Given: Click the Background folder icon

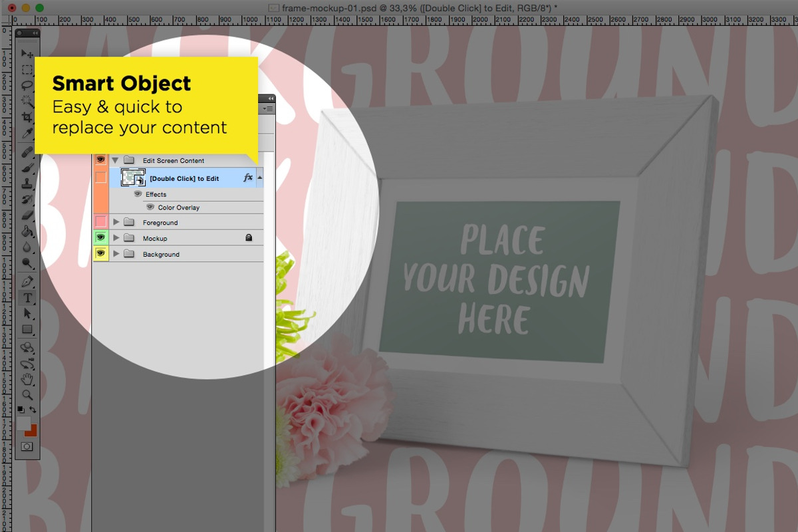Looking at the screenshot, I should click(x=129, y=254).
